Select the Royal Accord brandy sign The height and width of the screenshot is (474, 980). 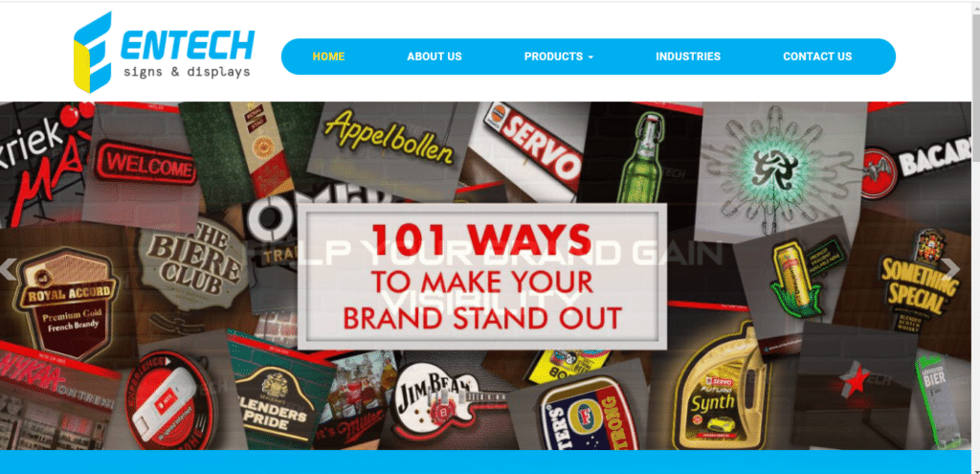tap(66, 305)
